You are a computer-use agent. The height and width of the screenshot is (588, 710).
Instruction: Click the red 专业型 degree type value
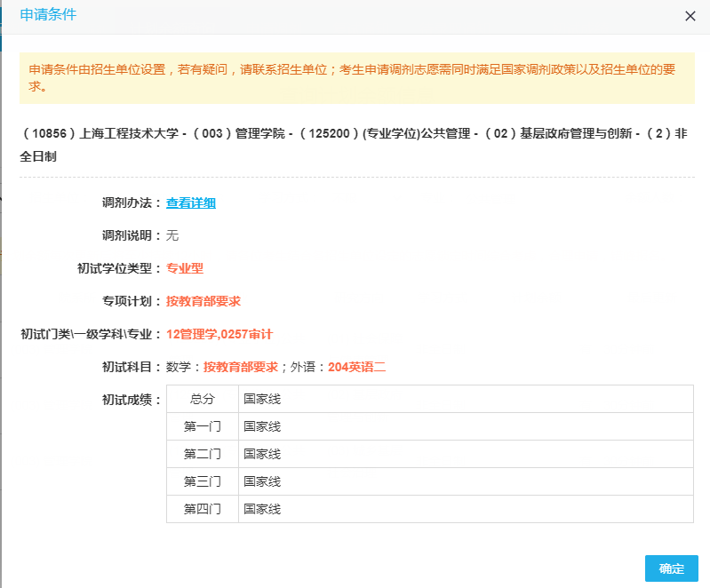(x=185, y=268)
